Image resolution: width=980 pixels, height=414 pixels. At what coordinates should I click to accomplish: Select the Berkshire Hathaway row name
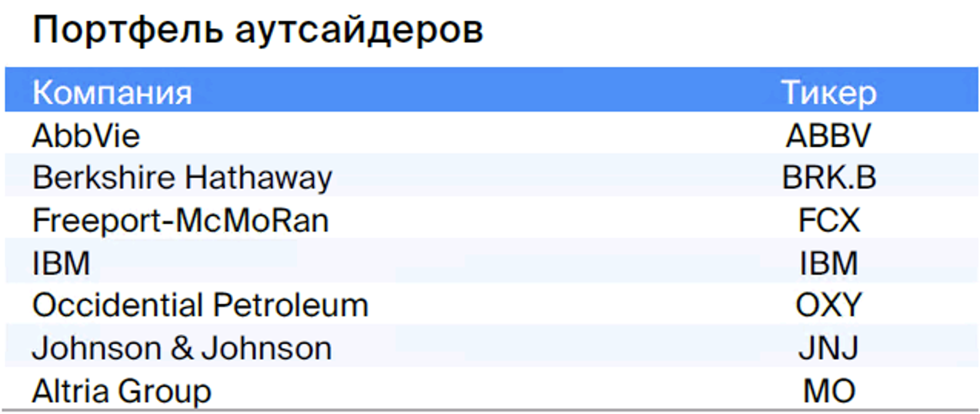[182, 178]
